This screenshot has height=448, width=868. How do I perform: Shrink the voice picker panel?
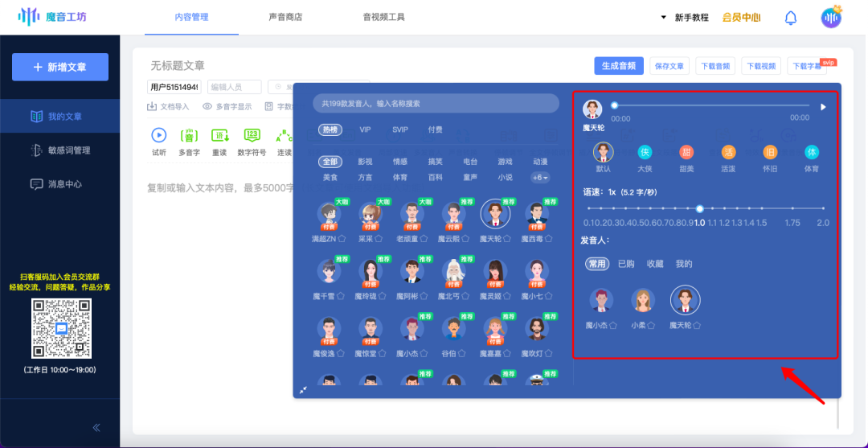tap(303, 390)
